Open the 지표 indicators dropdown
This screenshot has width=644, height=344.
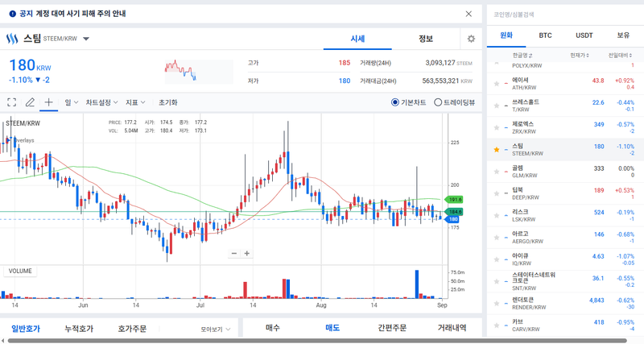pos(135,102)
